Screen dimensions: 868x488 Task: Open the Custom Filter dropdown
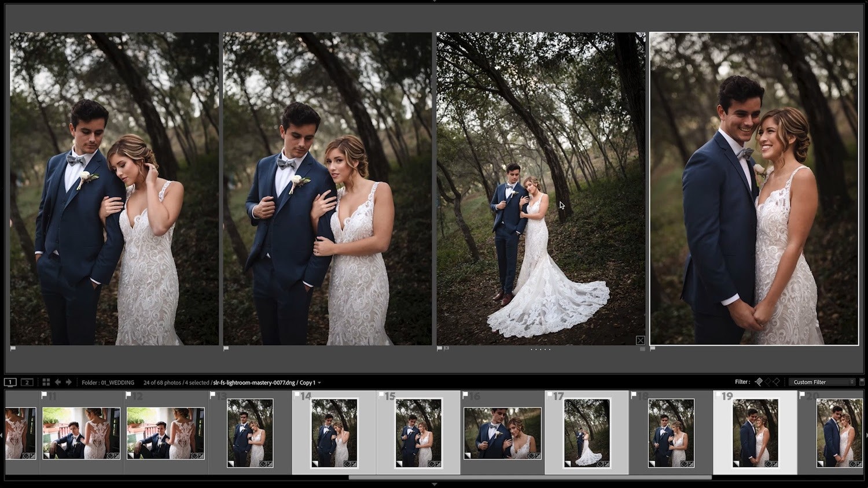click(x=822, y=382)
